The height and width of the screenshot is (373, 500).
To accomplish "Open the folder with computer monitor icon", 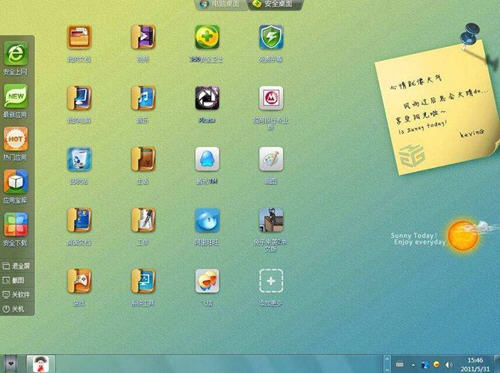I will point(79,98).
